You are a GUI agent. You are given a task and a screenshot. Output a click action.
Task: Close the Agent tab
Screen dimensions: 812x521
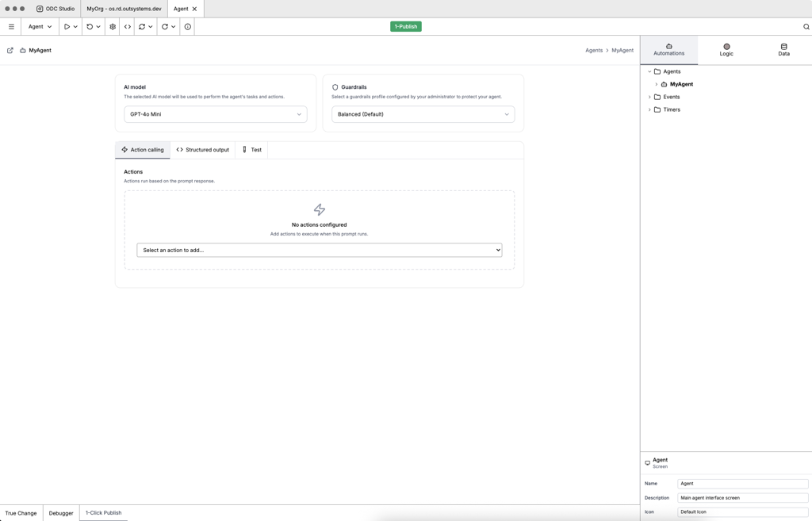click(x=195, y=9)
